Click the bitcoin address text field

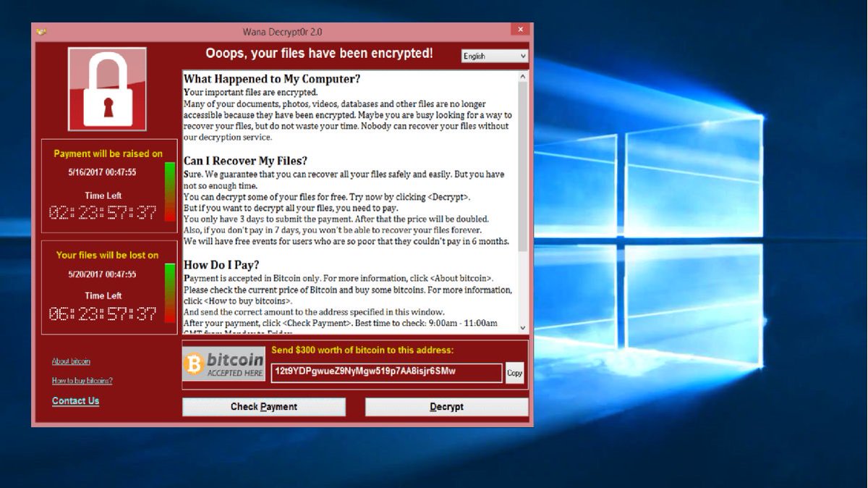386,372
